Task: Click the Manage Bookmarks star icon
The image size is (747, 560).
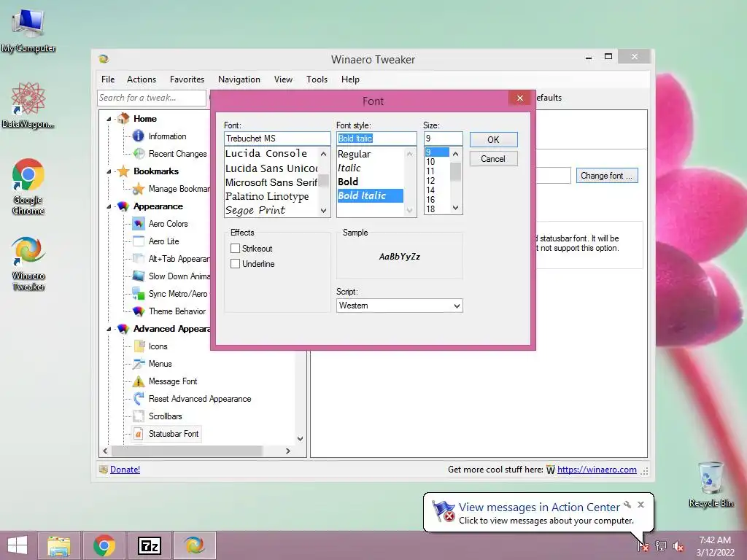Action: [139, 189]
